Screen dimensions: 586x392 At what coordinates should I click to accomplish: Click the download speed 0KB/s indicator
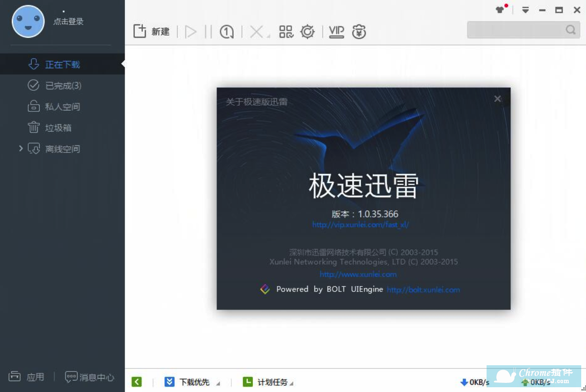point(475,382)
